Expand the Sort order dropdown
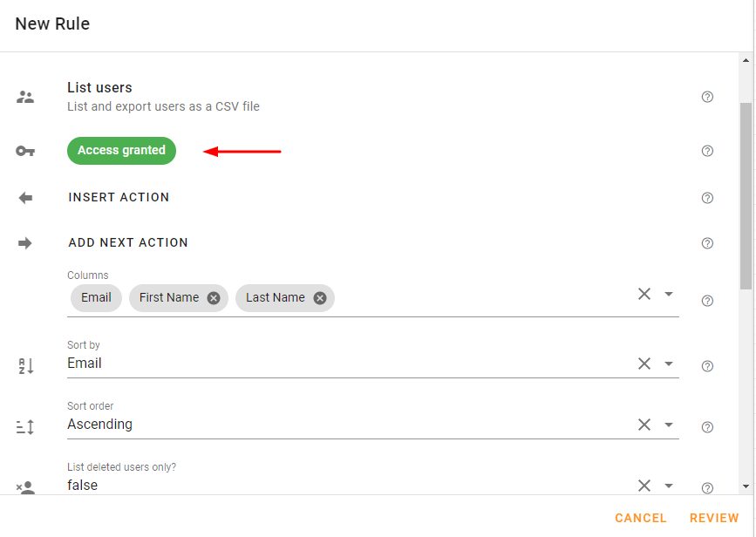This screenshot has height=537, width=756. pyautogui.click(x=668, y=425)
